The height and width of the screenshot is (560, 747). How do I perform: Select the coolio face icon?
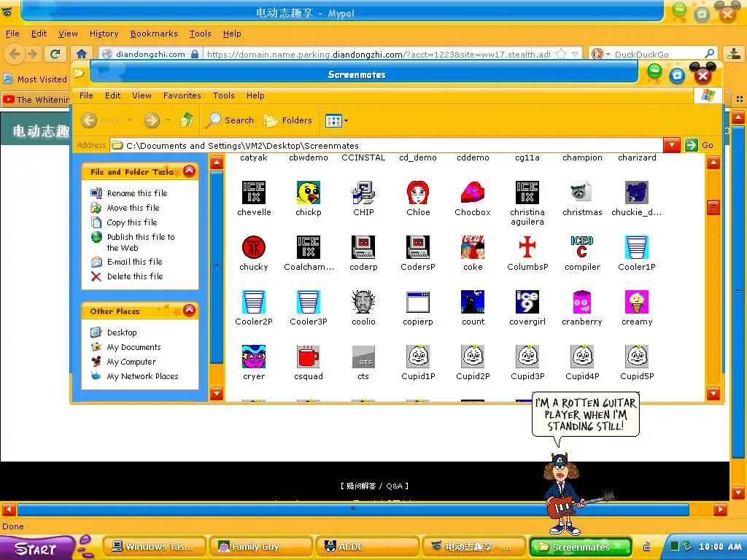point(363,302)
